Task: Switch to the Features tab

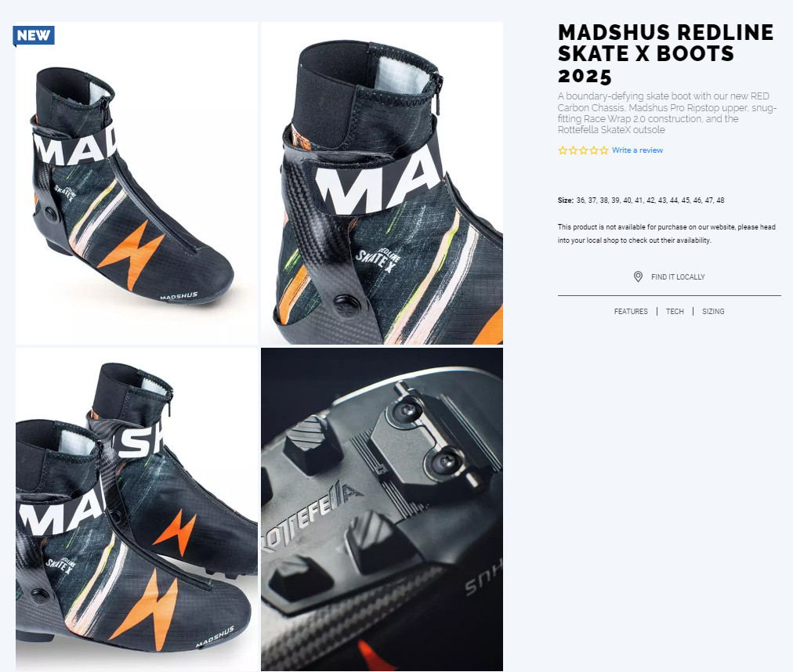Action: click(631, 312)
